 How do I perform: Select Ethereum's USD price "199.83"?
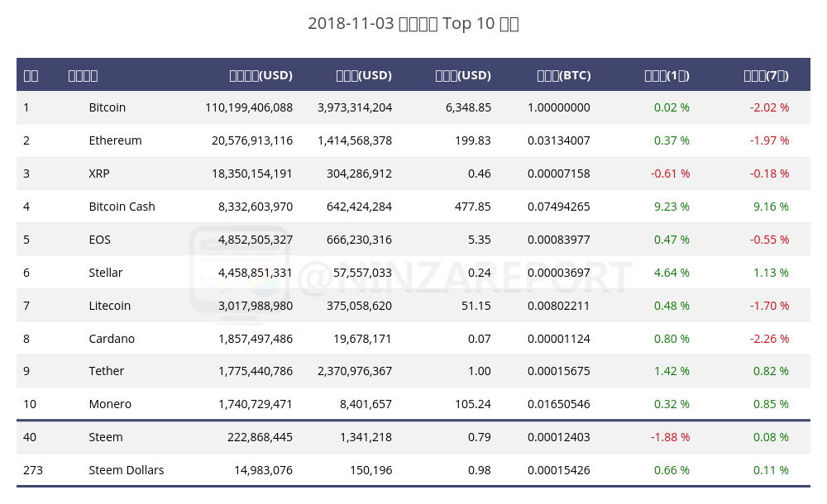472,140
